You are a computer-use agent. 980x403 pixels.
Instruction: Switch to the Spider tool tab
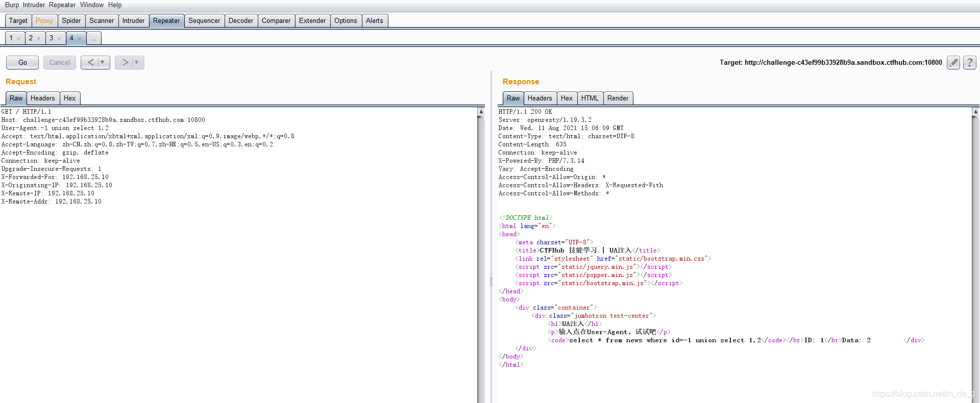pos(71,21)
